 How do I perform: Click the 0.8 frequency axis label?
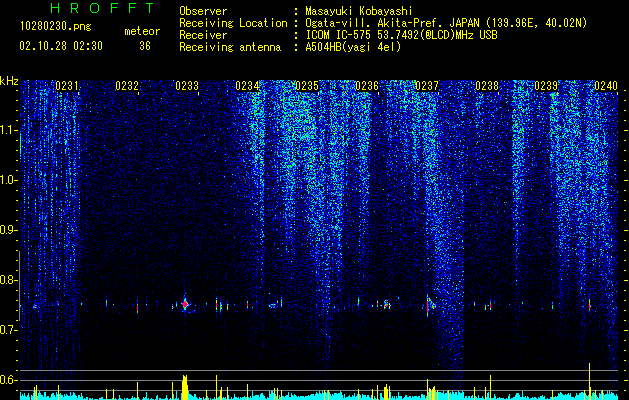9,280
